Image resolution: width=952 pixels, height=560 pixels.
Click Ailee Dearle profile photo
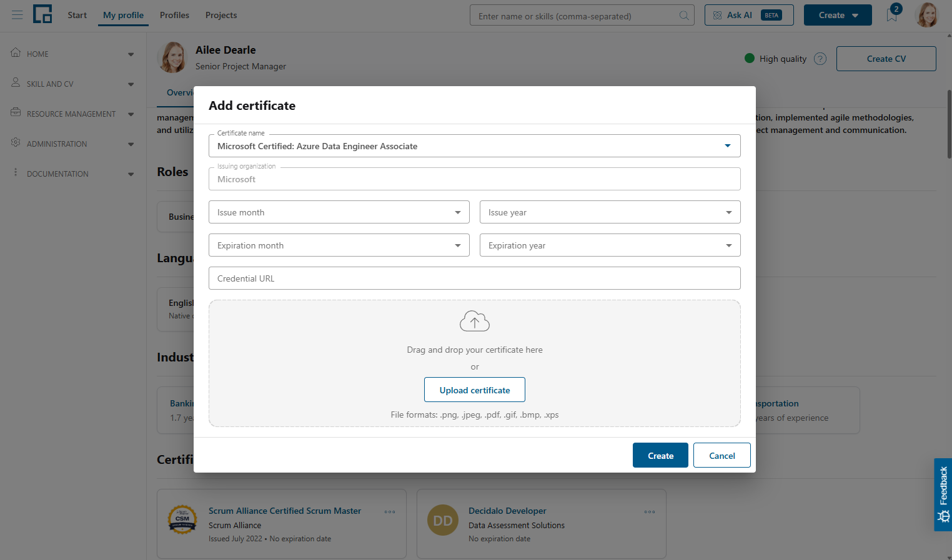[x=172, y=57]
